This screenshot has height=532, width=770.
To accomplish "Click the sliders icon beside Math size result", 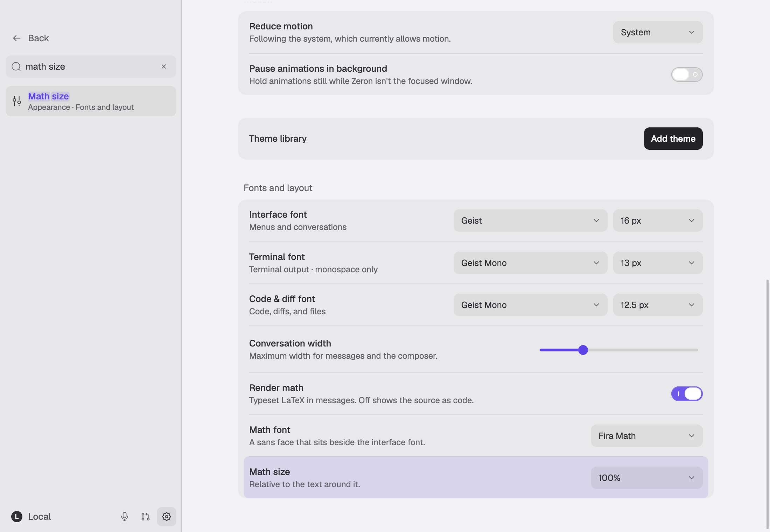I will [x=17, y=101].
